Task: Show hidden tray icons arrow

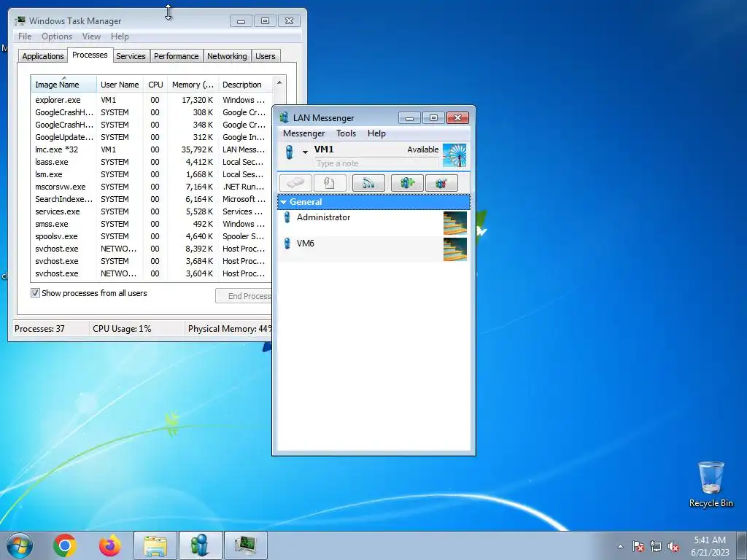Action: pos(620,546)
